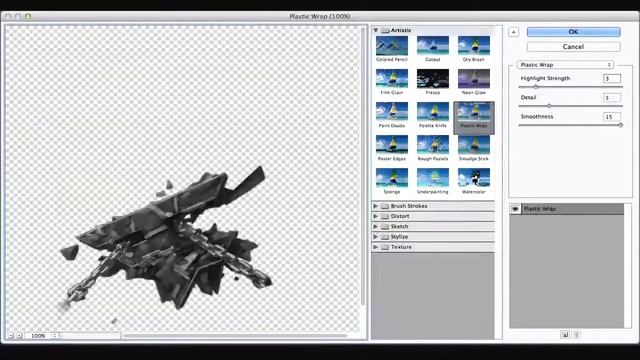Expand the Stylize filter category
640x360 pixels.
[x=376, y=237]
